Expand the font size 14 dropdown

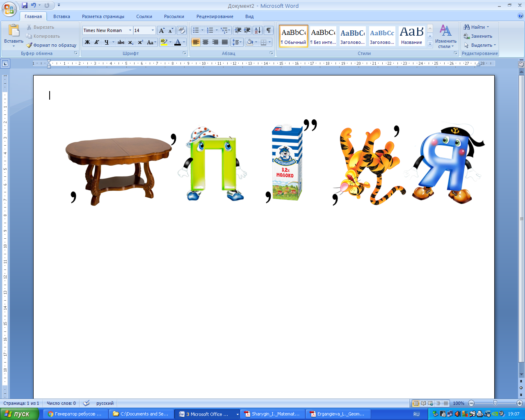point(153,30)
